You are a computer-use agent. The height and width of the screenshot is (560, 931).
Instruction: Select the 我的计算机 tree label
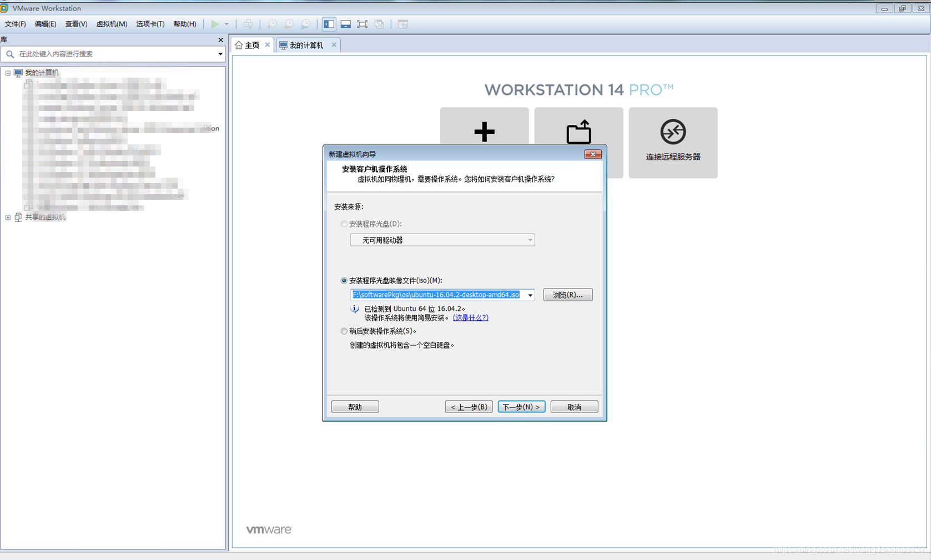pyautogui.click(x=42, y=73)
